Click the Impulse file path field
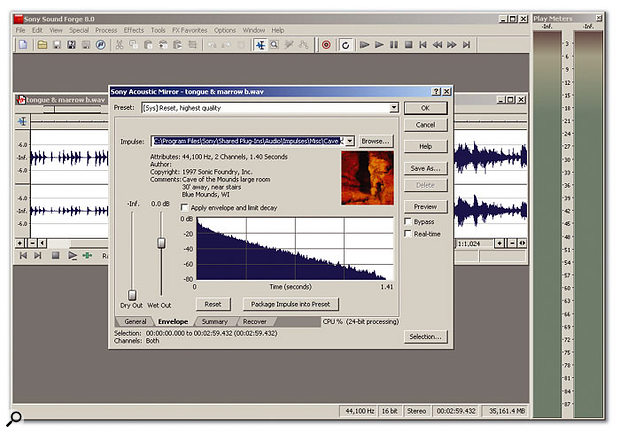The image size is (620, 433). 248,141
